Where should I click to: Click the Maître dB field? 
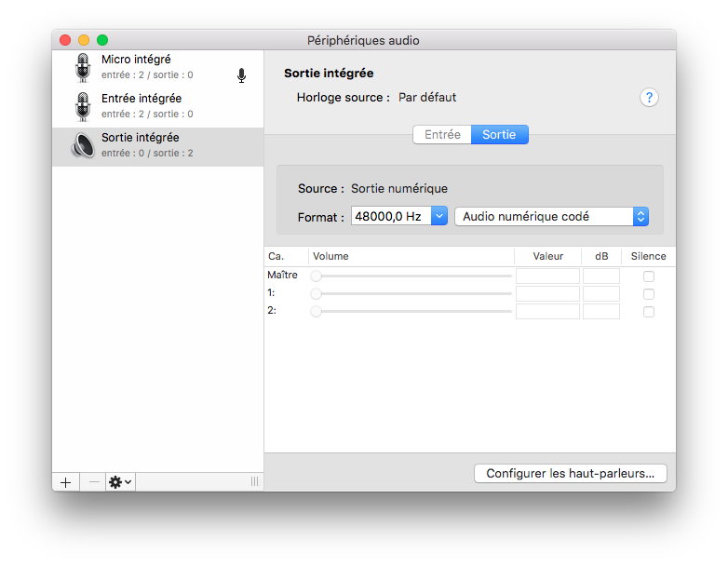pos(601,276)
